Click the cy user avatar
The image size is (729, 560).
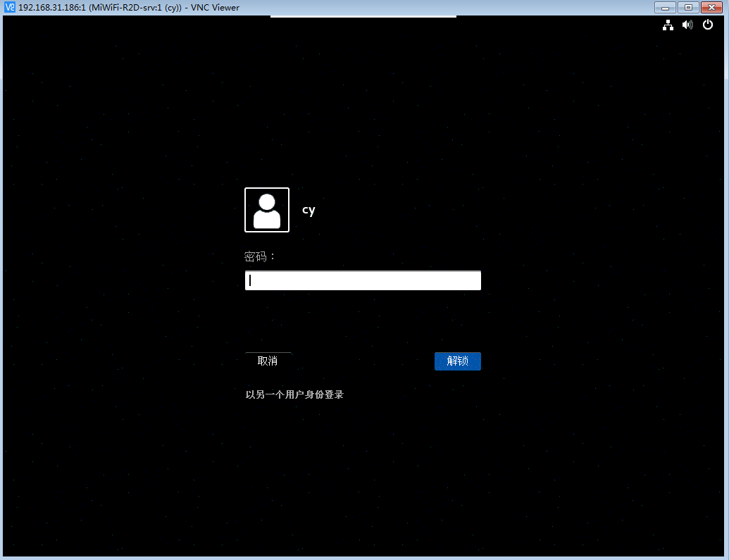click(267, 210)
